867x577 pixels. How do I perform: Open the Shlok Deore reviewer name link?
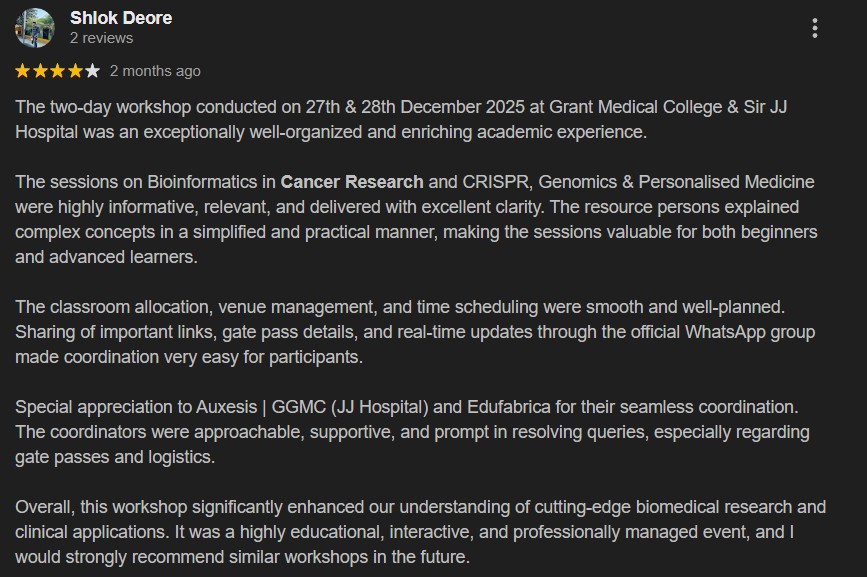[x=121, y=18]
